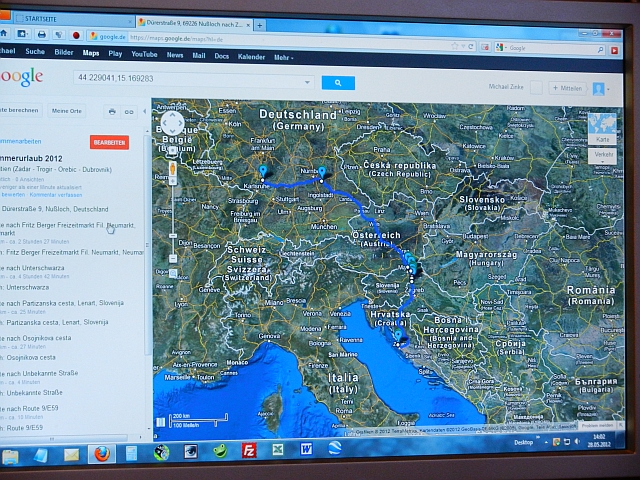Viewport: 640px width, 480px height.
Task: Click the bookmark star in address bar
Action: pos(455,46)
